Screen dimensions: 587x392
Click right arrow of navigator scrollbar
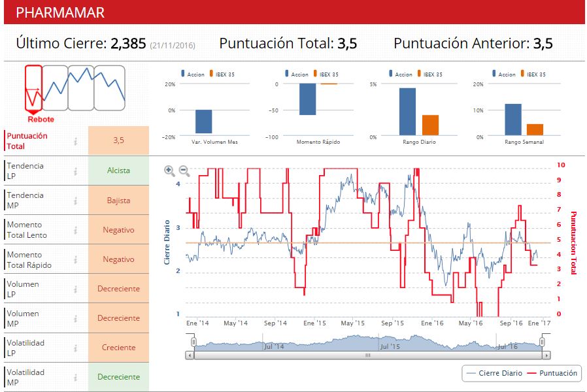(x=546, y=355)
